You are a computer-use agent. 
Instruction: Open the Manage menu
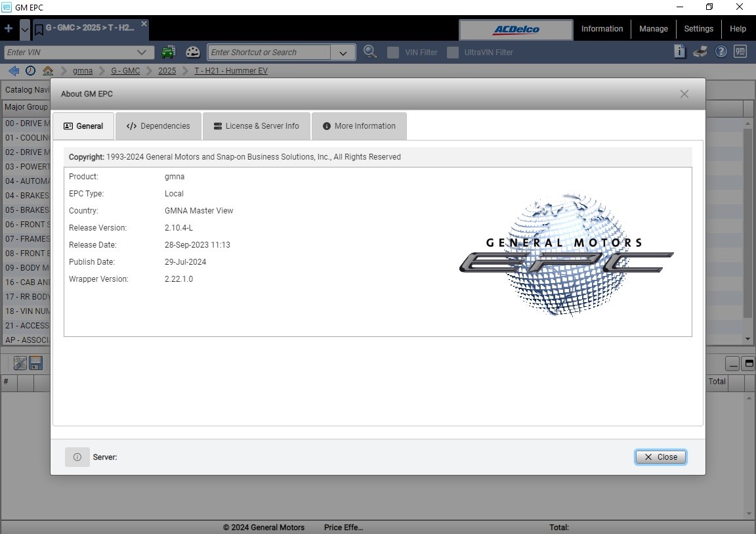(x=654, y=29)
